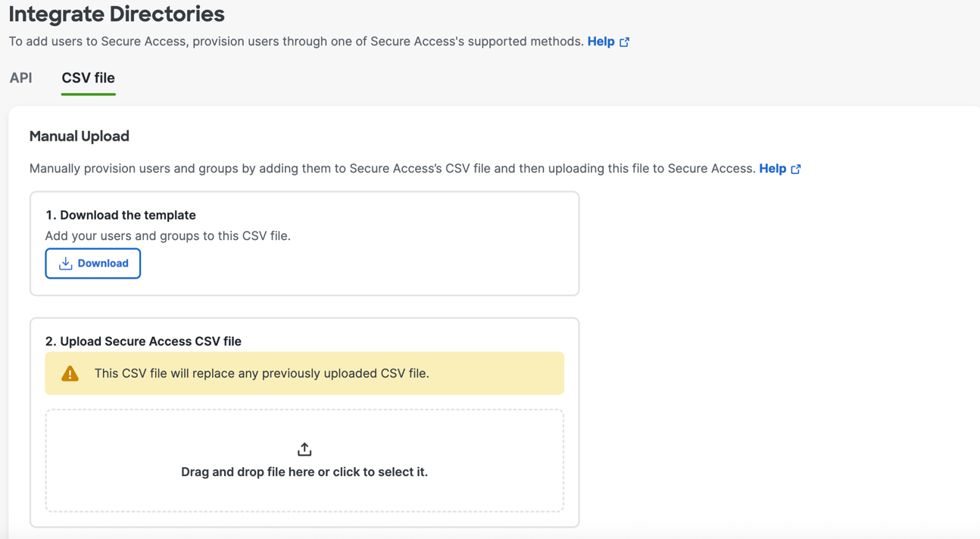
Task: Open the Help link under Integrate Directories
Action: (x=601, y=42)
